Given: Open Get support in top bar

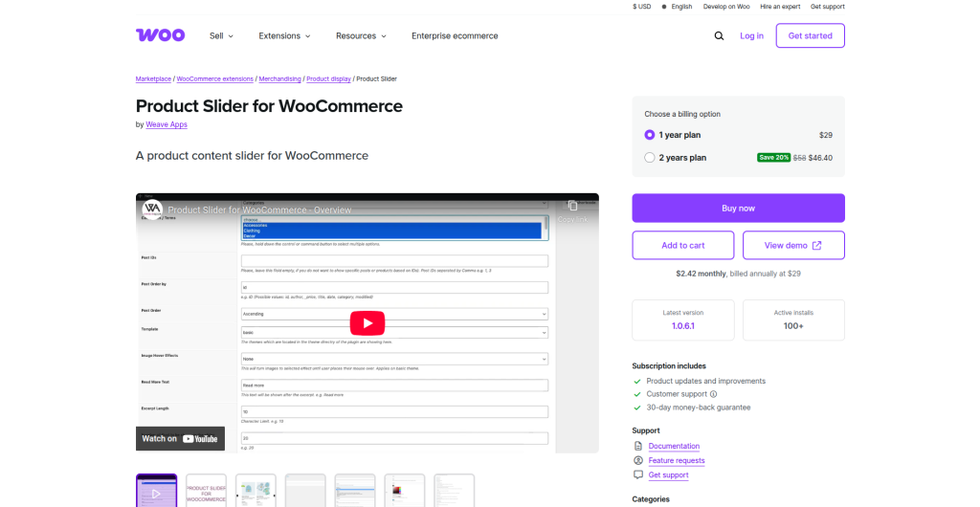Looking at the screenshot, I should click(x=828, y=7).
